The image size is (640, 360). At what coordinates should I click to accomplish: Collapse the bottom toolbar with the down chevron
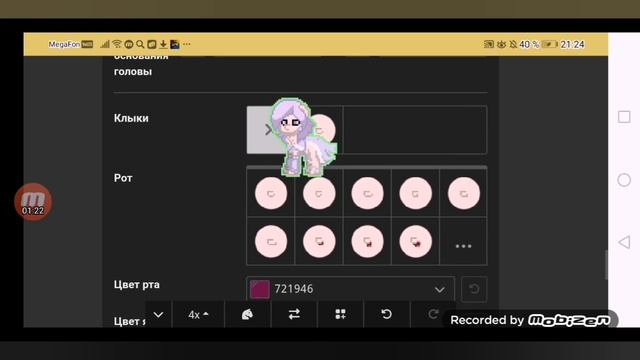click(158, 314)
